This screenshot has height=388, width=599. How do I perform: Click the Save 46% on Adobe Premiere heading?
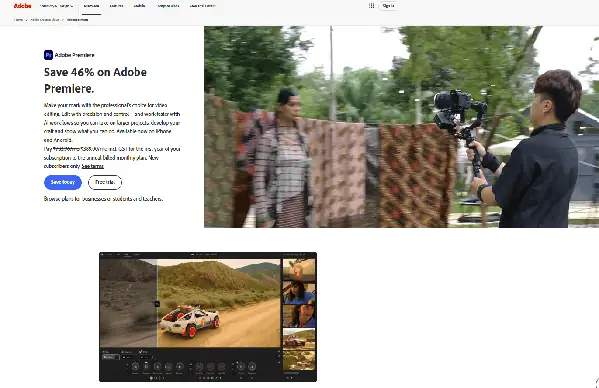click(x=95, y=80)
